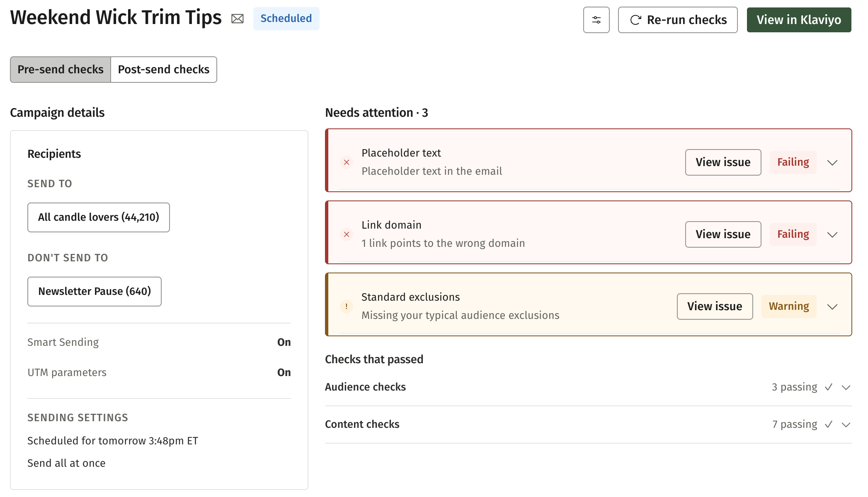View issue for Placeholder text
Viewport: 868px width, 497px height.
pyautogui.click(x=723, y=162)
